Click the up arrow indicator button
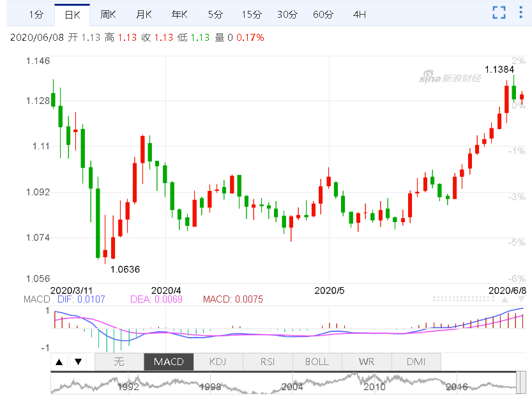532x397 pixels. [59, 362]
